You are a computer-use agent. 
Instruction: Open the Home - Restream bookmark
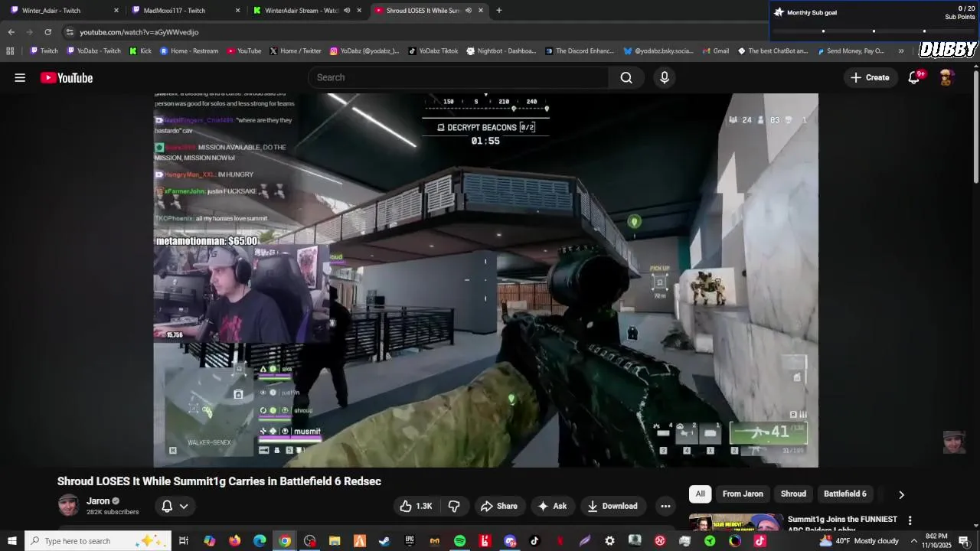(189, 51)
